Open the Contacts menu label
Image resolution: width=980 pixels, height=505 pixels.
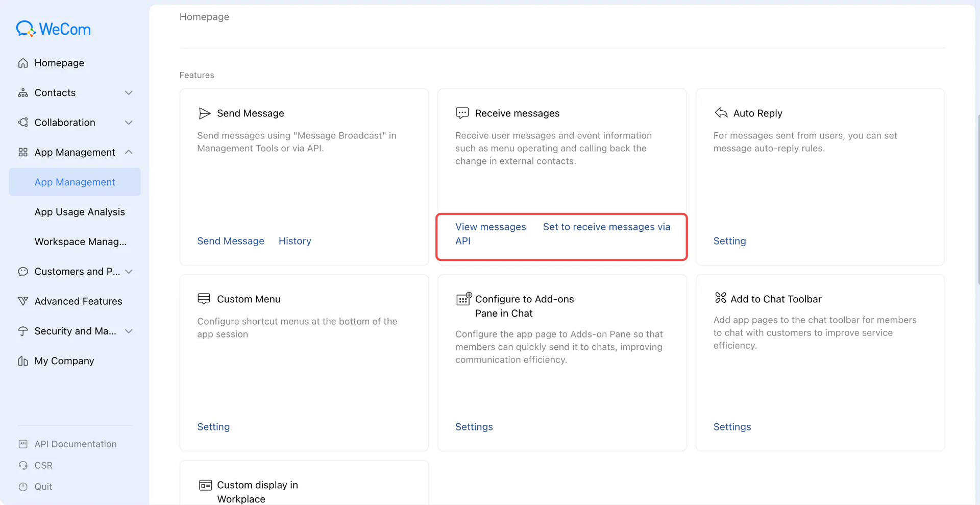coord(55,93)
